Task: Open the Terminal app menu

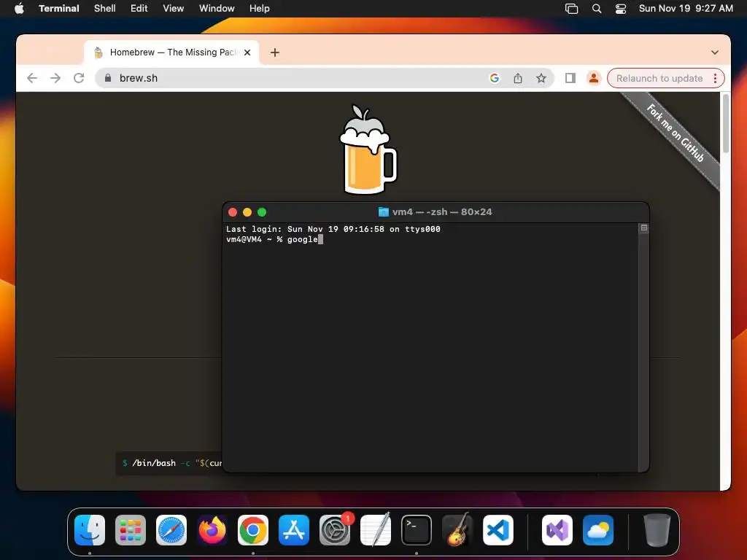Action: click(x=59, y=8)
